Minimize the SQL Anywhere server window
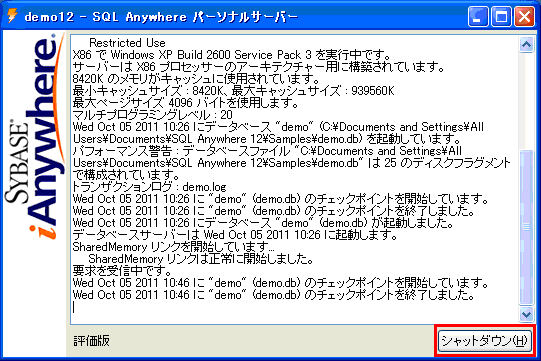The image size is (541, 361). click(x=478, y=16)
